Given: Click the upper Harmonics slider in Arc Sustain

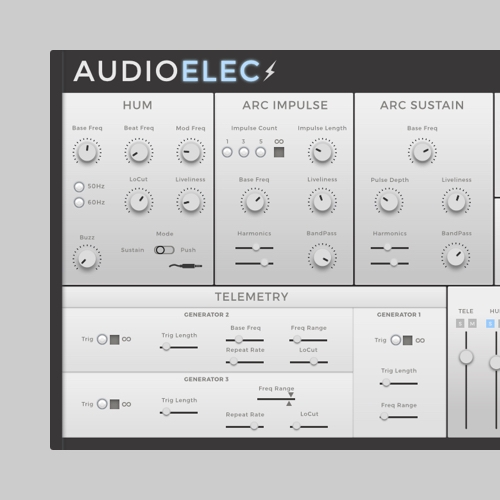Looking at the screenshot, I should 390,248.
